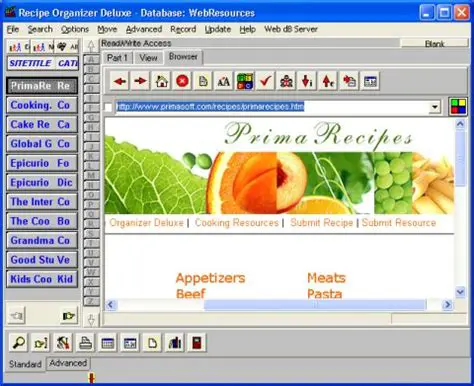Open Search with the magnifying glass icon
Screen dimensions: 474x386
tap(18, 343)
